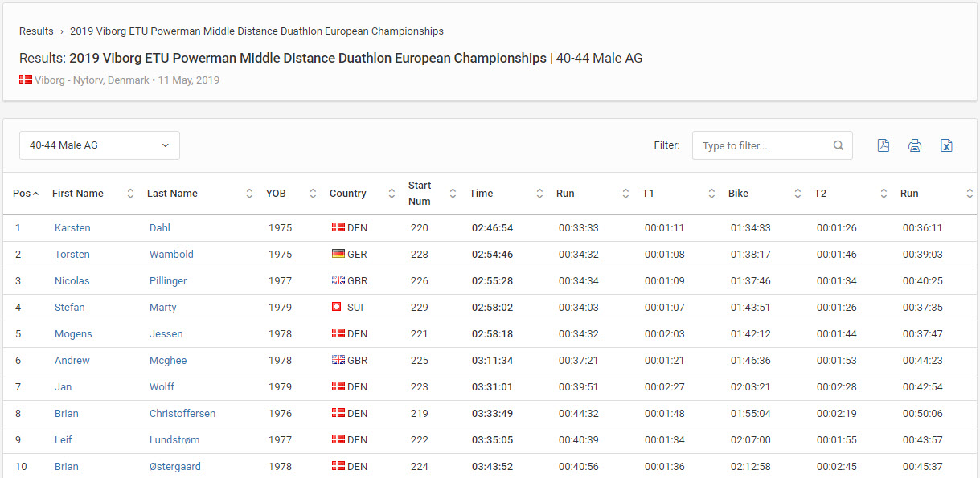Print the results table

[x=915, y=145]
